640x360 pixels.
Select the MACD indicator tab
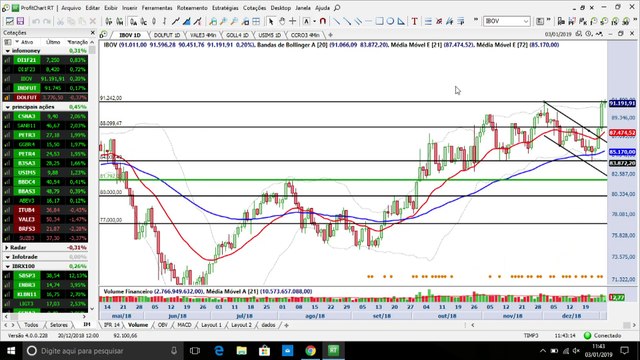click(184, 325)
